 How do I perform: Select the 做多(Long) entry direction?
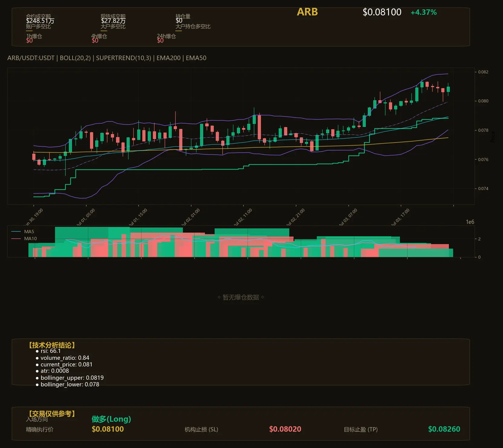(111, 419)
